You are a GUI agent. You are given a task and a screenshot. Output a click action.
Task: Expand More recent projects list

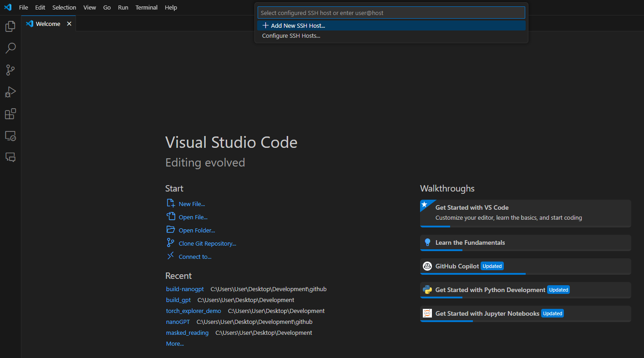[175, 344]
